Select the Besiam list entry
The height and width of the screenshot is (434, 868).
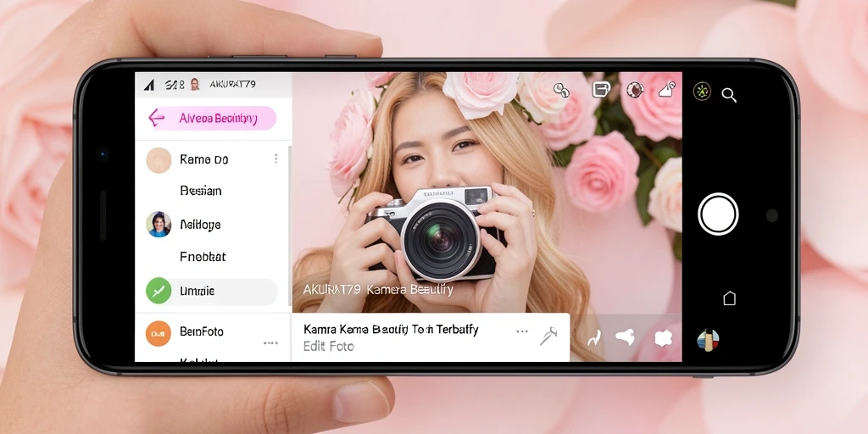[x=200, y=191]
